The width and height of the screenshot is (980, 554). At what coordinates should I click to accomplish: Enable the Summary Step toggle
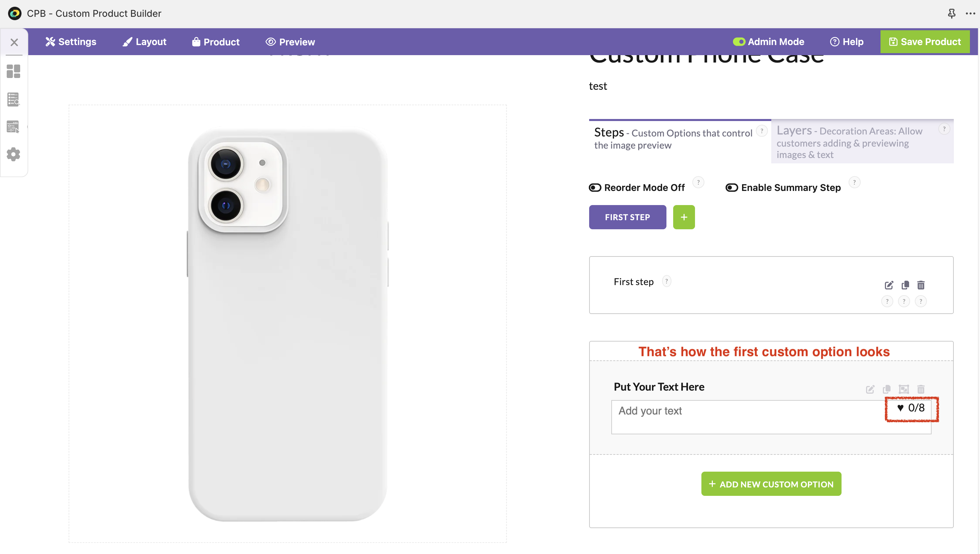pyautogui.click(x=732, y=188)
